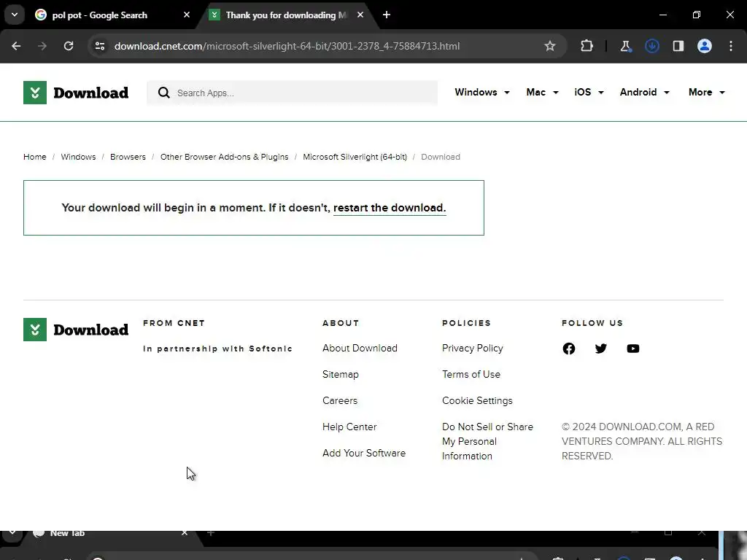Click the address bar URL

pos(287,46)
